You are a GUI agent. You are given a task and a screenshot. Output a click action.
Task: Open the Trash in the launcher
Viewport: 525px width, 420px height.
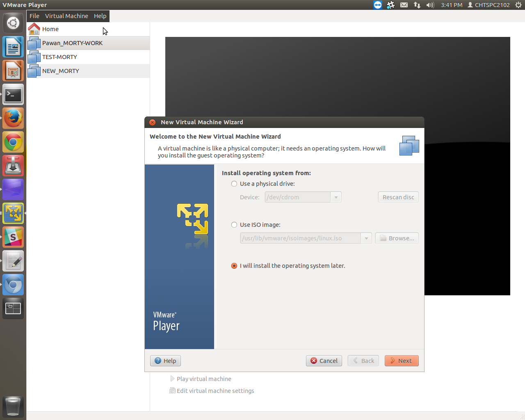pyautogui.click(x=13, y=406)
